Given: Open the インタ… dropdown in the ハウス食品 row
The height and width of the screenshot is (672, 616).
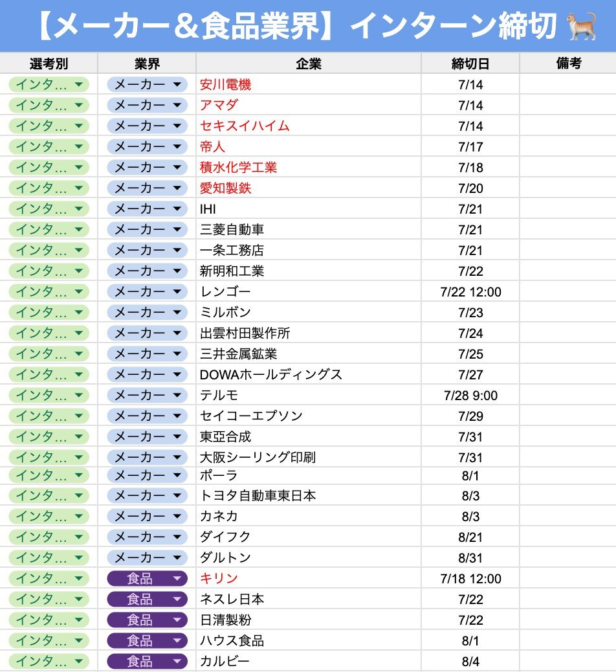Looking at the screenshot, I should [x=49, y=641].
